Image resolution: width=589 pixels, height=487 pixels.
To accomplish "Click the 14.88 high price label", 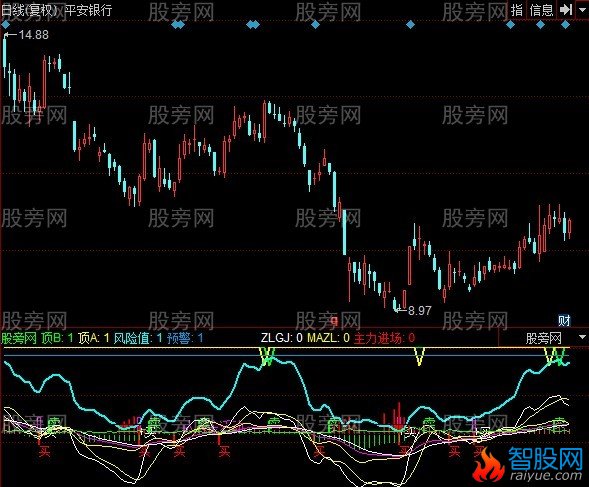I will tap(33, 35).
